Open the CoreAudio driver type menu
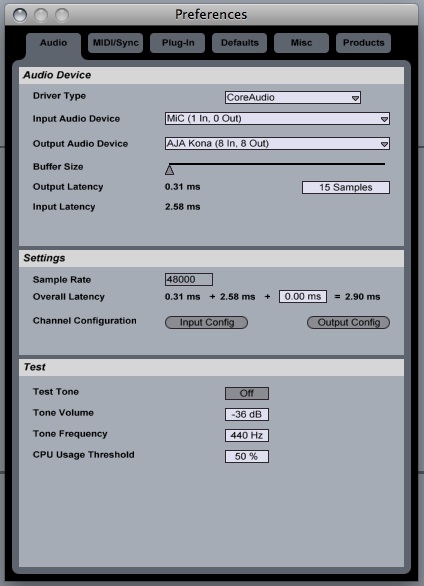The height and width of the screenshot is (586, 424). pyautogui.click(x=293, y=98)
